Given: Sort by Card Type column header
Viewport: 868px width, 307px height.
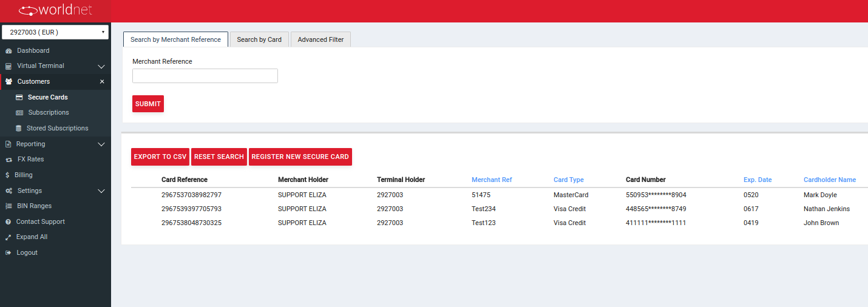Looking at the screenshot, I should (x=569, y=180).
